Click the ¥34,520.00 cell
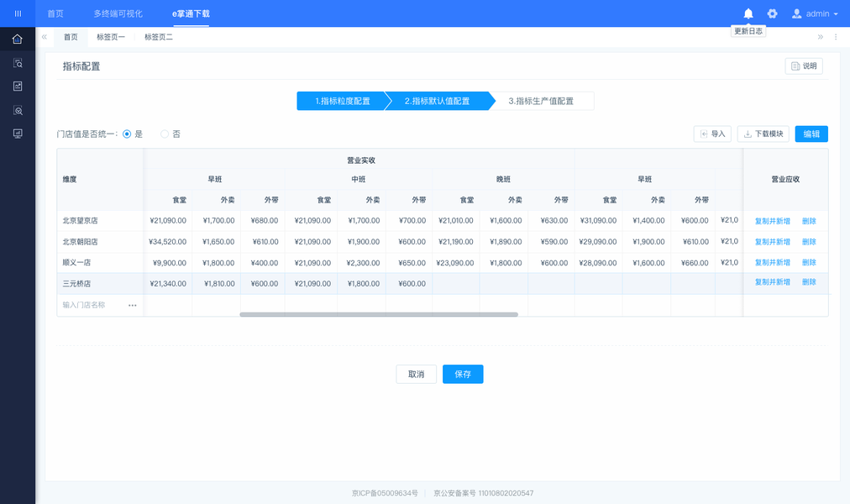 click(x=167, y=242)
